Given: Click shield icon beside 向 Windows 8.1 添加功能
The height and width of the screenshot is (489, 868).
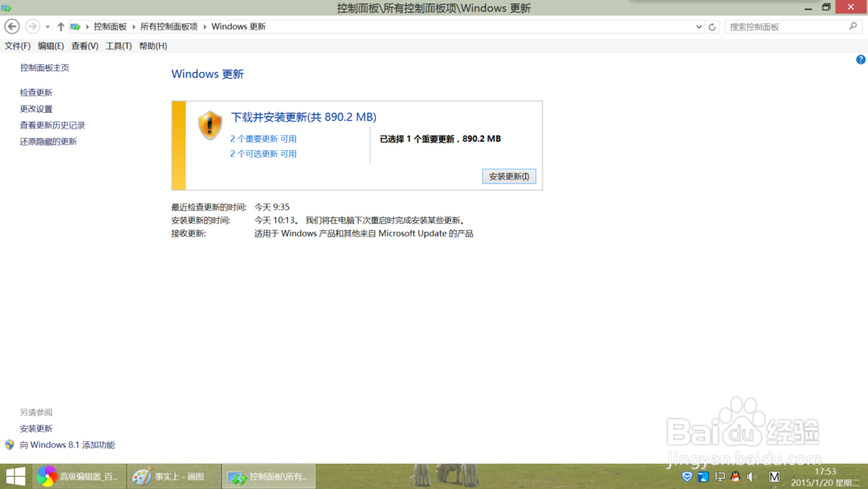Looking at the screenshot, I should 10,445.
